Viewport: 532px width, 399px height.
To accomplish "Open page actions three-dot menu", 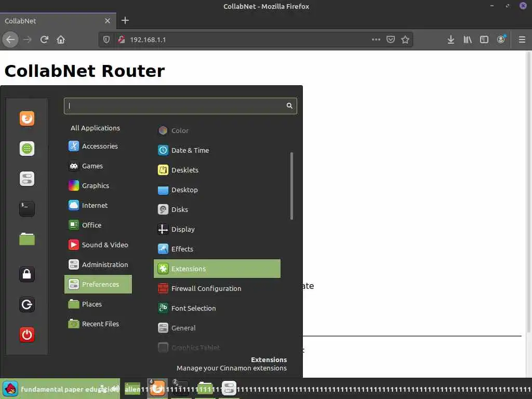I will (x=376, y=39).
